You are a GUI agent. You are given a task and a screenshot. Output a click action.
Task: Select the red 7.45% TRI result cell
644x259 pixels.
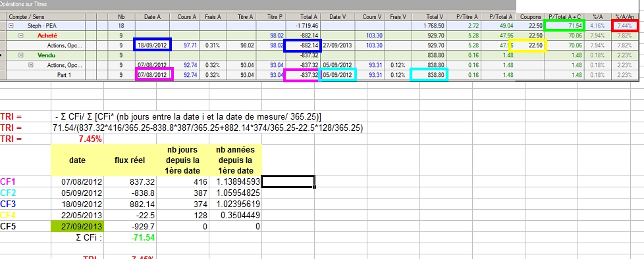pos(78,139)
